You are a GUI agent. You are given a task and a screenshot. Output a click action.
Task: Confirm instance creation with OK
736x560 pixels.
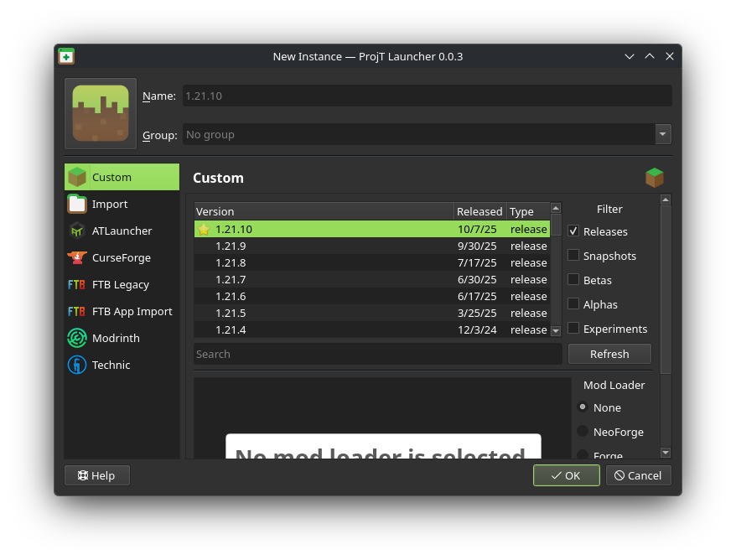click(x=566, y=475)
